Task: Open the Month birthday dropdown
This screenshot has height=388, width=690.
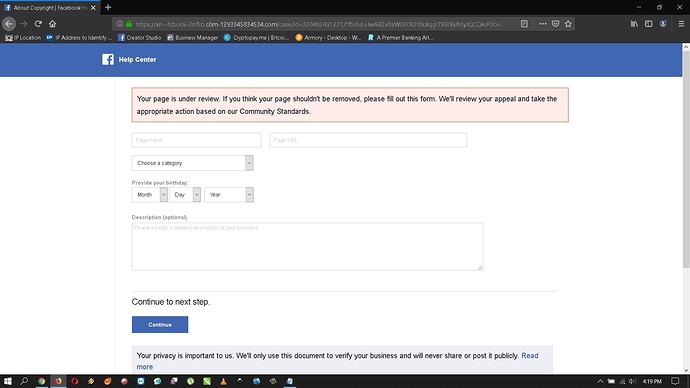Action: 150,194
